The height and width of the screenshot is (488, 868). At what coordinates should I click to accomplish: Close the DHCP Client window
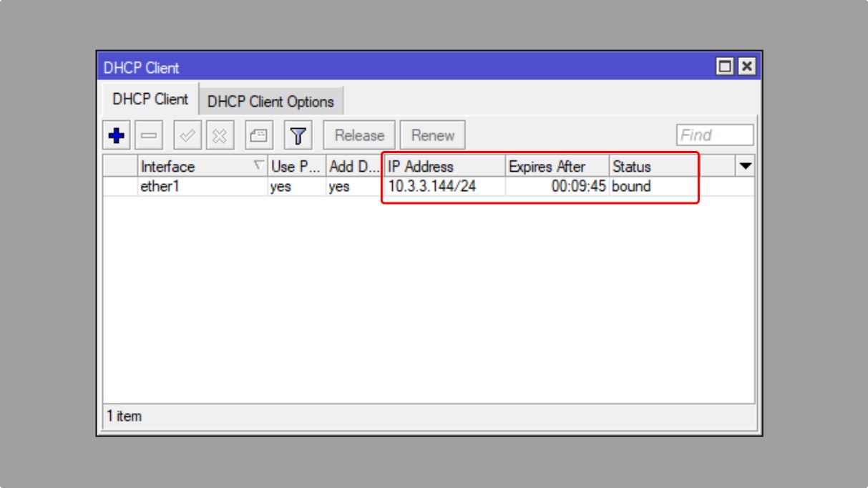(746, 67)
